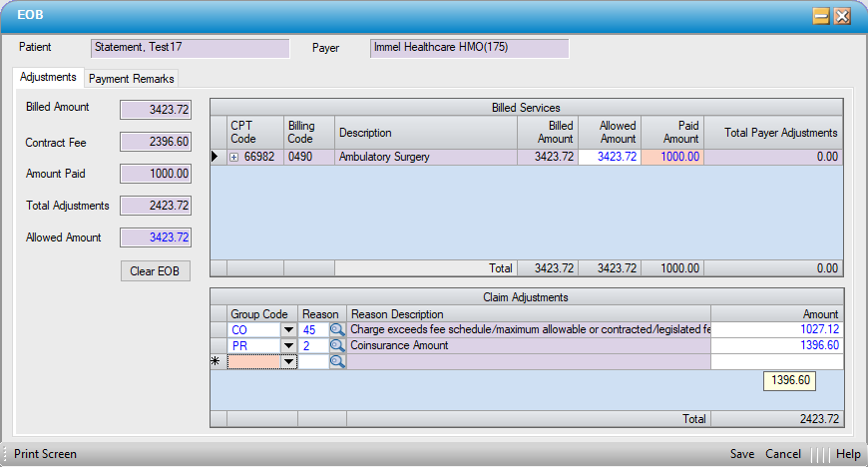Click the Paid Amount cell showing 1000.00
The height and width of the screenshot is (467, 868).
coord(671,157)
